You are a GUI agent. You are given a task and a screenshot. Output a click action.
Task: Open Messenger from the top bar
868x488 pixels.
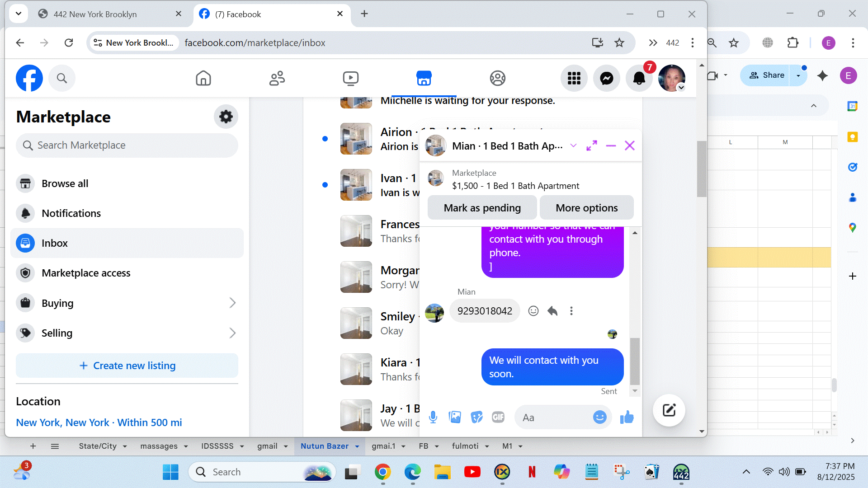click(x=606, y=78)
